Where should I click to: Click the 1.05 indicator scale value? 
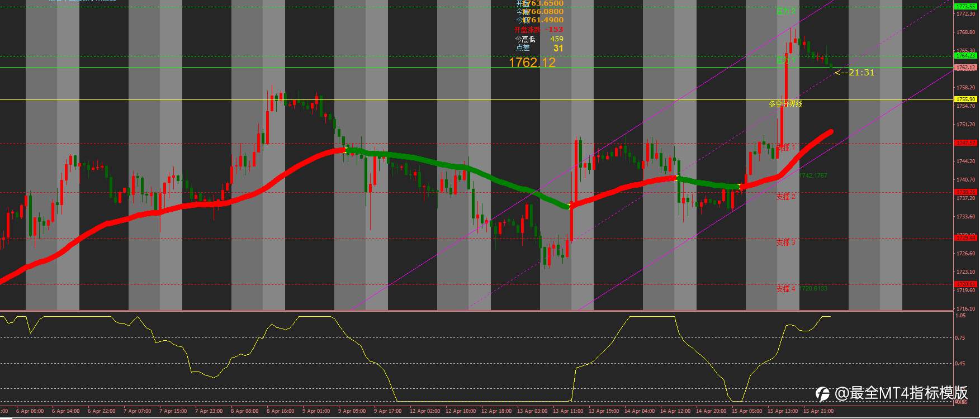click(x=960, y=316)
